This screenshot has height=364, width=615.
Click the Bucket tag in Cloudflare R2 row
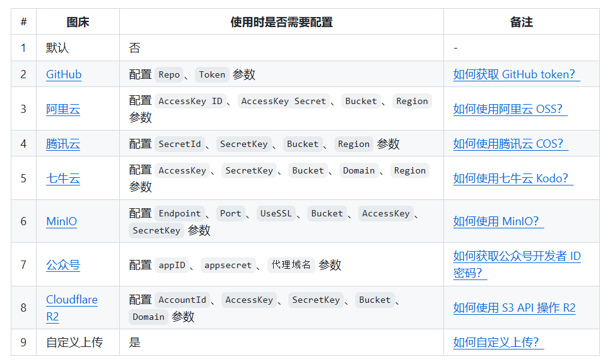point(375,300)
